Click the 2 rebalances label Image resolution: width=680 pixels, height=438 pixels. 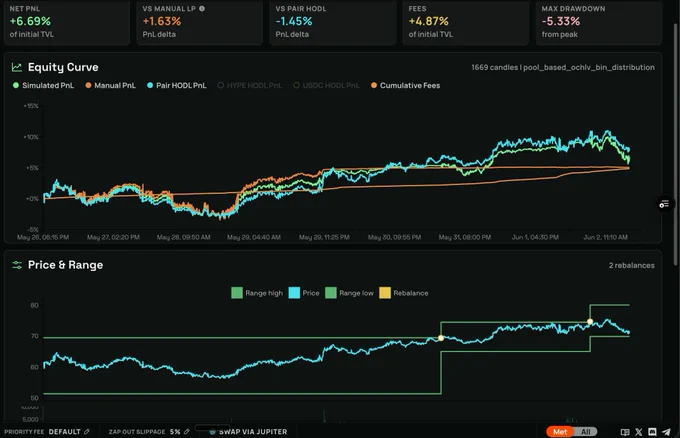coord(631,265)
